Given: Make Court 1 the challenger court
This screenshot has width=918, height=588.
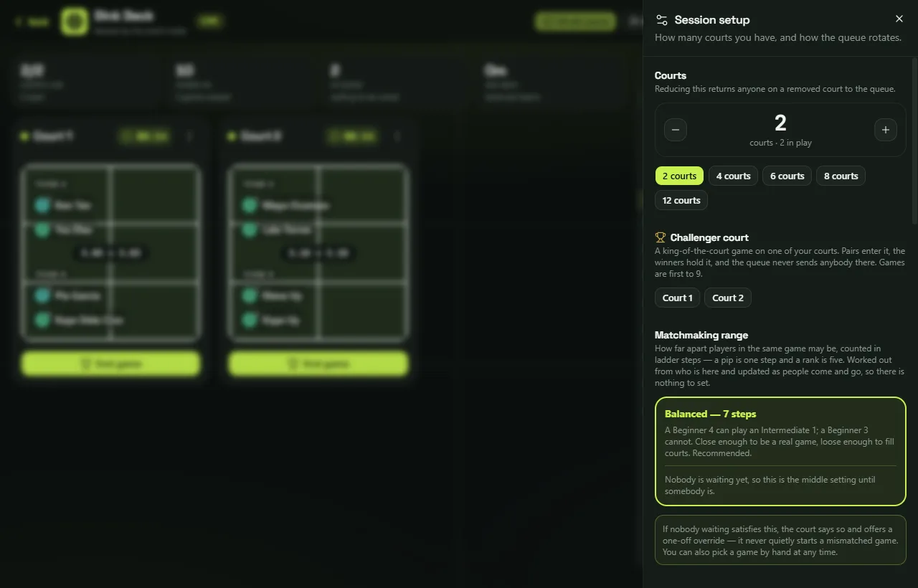Looking at the screenshot, I should [678, 298].
